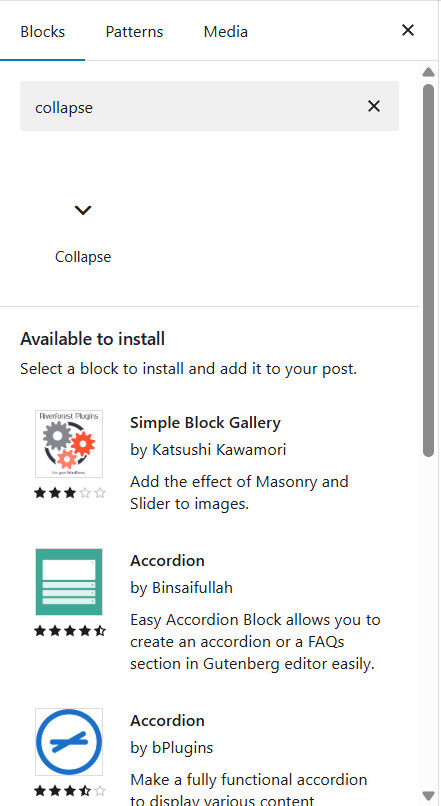Click the Binsaifullah Accordion star rating

click(69, 631)
